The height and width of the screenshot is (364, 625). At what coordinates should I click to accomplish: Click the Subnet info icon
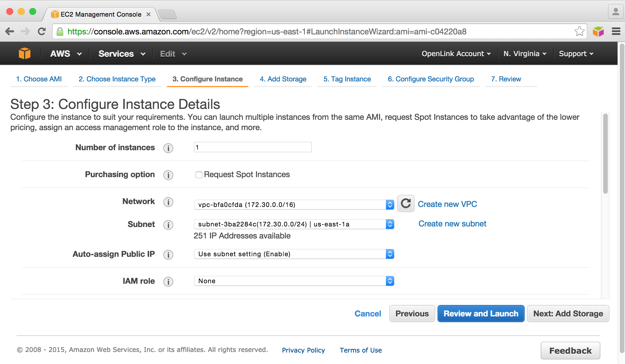pos(168,225)
